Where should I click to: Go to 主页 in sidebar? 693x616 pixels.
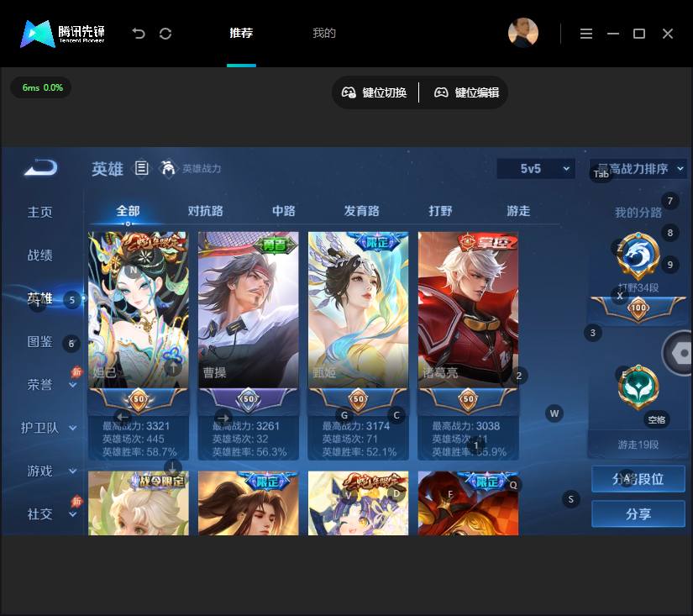(39, 213)
